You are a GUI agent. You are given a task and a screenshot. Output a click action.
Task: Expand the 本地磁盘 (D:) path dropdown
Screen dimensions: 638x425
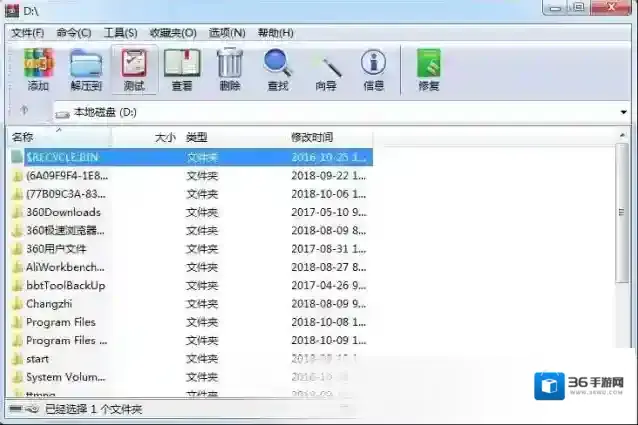(x=623, y=112)
